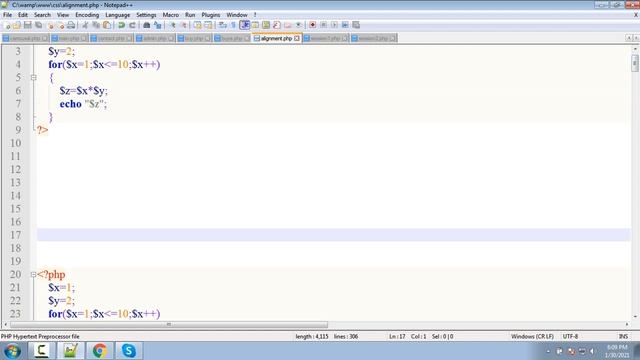This screenshot has width=640, height=360.
Task: Toggle Folder as Workspace panel
Action: click(x=288, y=25)
